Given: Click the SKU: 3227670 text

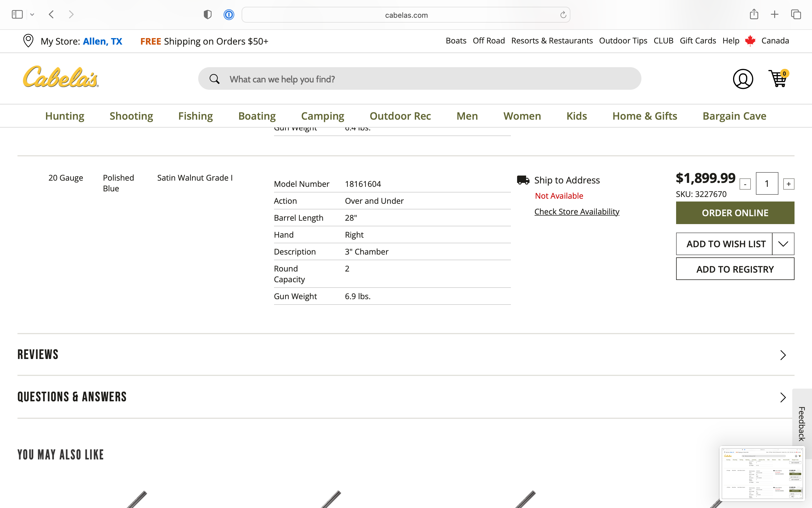Looking at the screenshot, I should click(x=701, y=194).
